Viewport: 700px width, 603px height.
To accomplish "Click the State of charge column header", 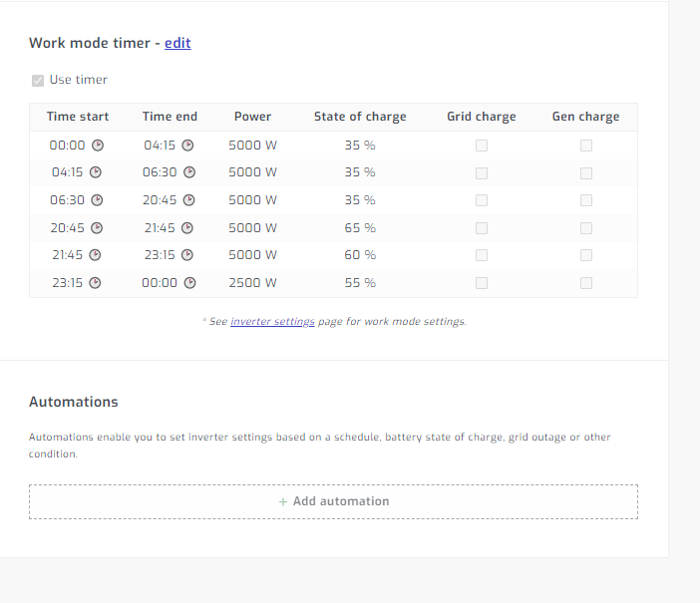I will [x=360, y=117].
